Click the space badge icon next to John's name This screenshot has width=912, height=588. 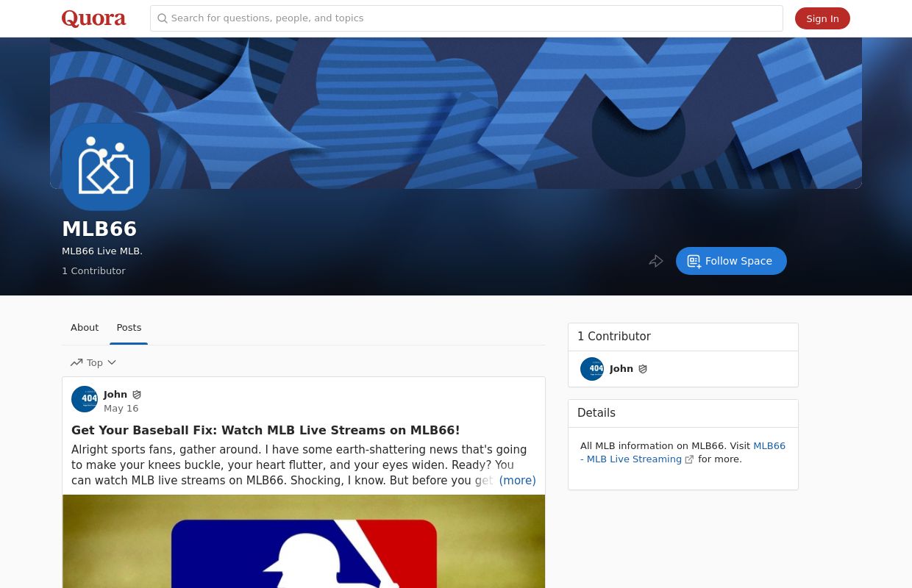(x=137, y=395)
